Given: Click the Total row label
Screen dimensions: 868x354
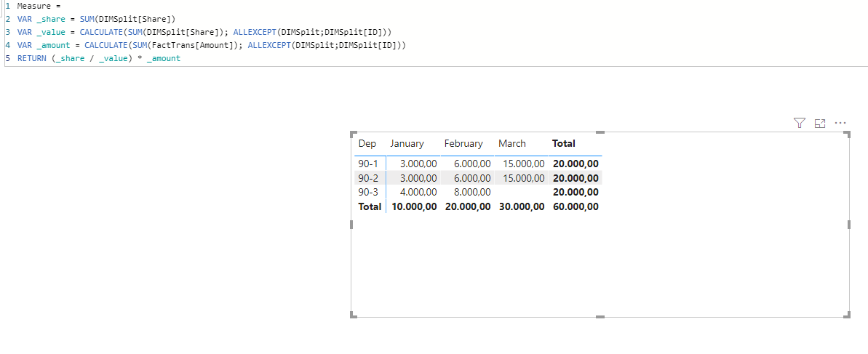Looking at the screenshot, I should pyautogui.click(x=370, y=207).
